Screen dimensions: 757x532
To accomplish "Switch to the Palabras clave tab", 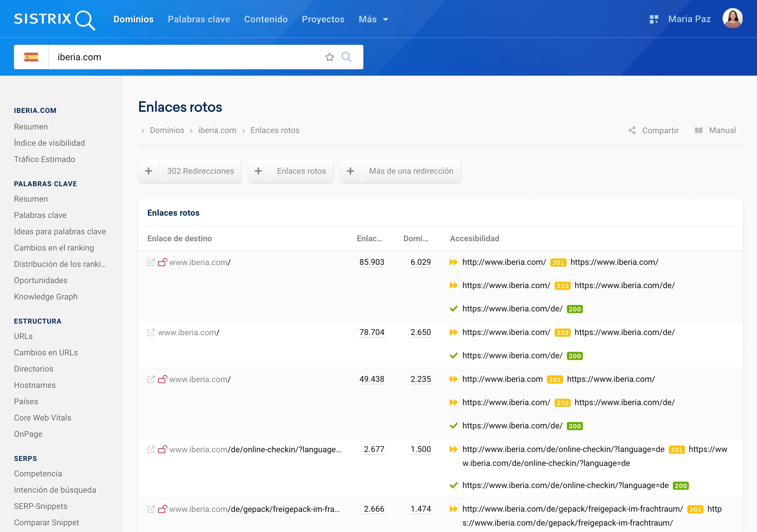I will 199,19.
